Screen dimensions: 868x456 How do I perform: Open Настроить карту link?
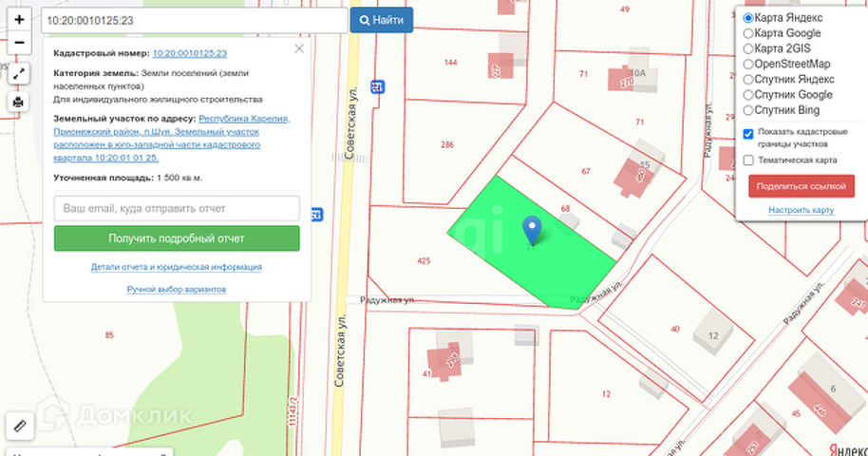coord(801,210)
